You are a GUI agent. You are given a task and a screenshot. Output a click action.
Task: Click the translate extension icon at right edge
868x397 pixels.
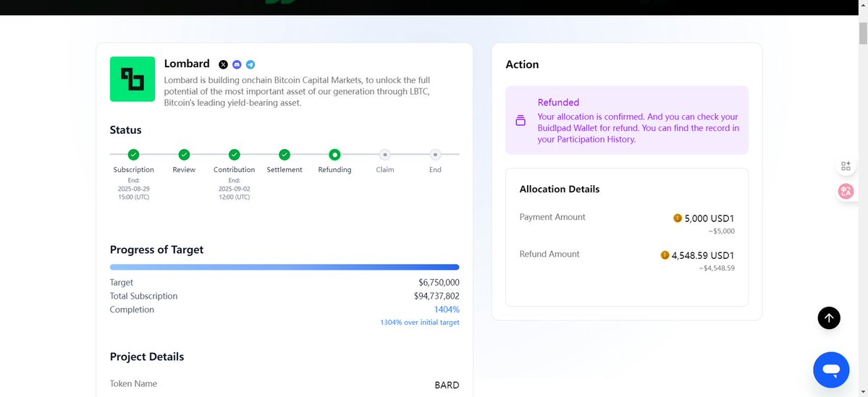click(846, 192)
